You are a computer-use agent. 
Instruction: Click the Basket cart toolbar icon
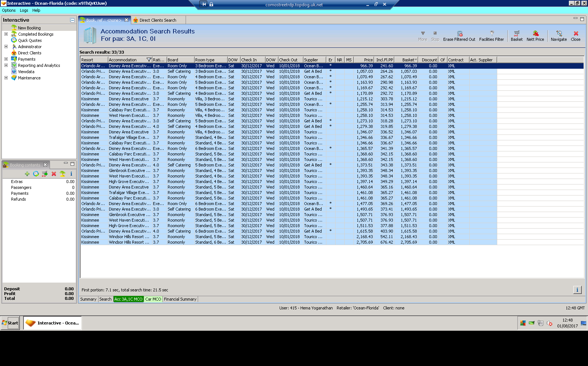516,33
